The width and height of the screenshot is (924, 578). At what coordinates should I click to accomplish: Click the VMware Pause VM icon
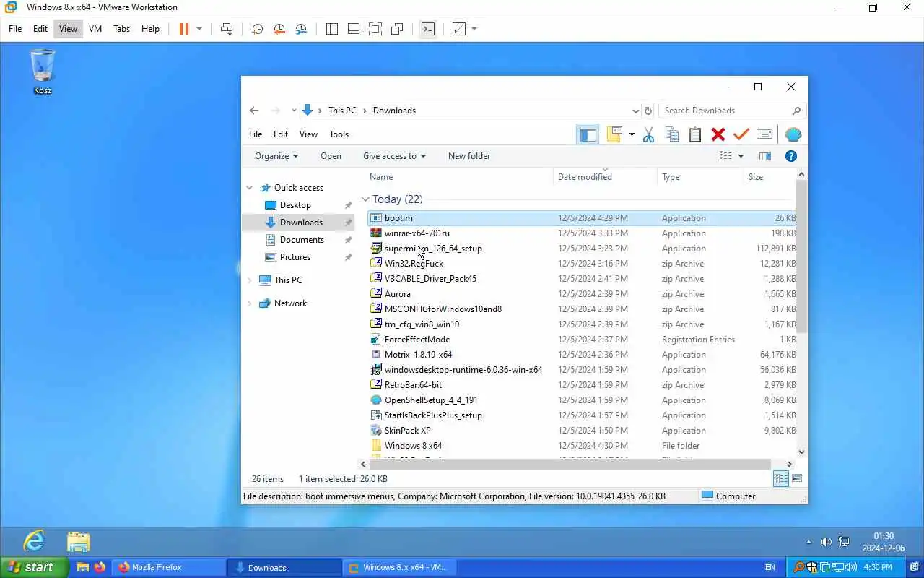183,29
